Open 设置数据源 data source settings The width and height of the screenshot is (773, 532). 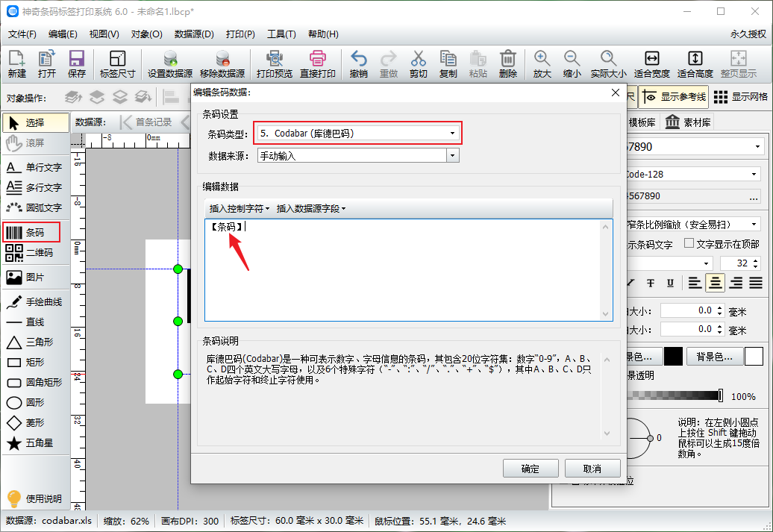pyautogui.click(x=169, y=59)
